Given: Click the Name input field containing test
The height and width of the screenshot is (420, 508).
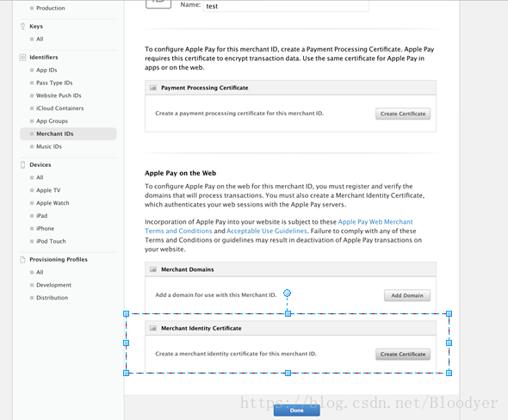Looking at the screenshot, I should [x=286, y=6].
